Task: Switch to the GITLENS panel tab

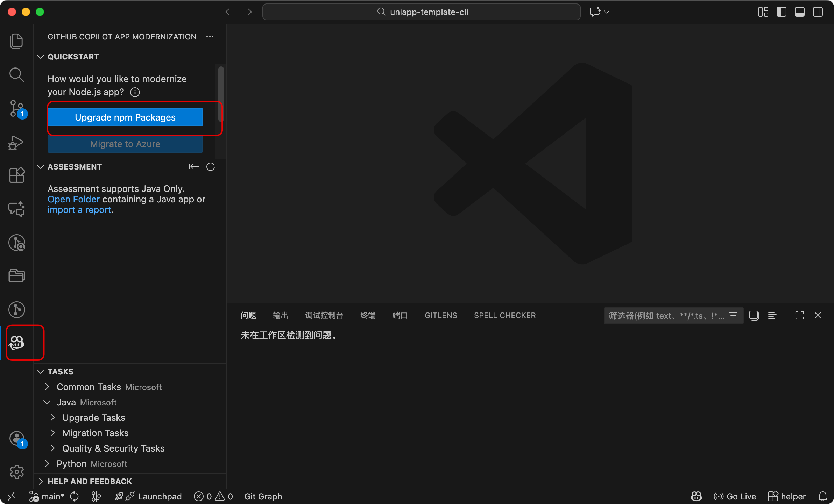Action: point(441,315)
